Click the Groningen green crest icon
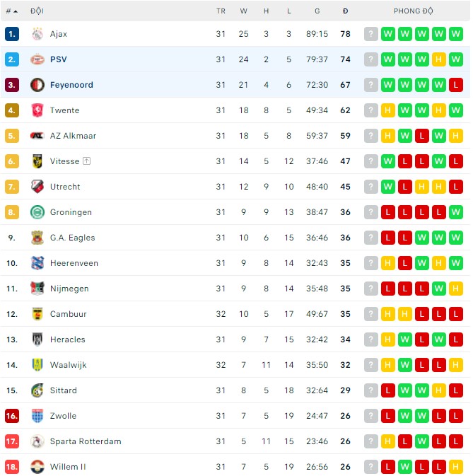Screen dimensions: 473x476 point(37,212)
